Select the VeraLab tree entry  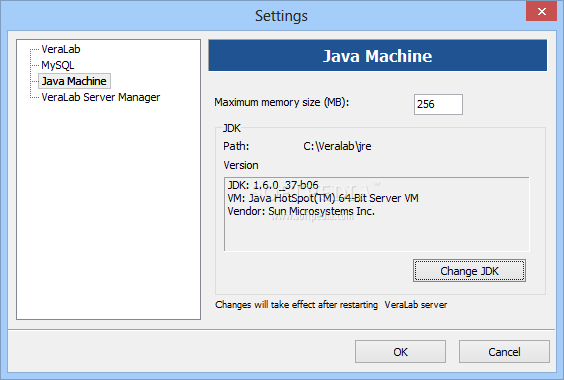[x=61, y=49]
